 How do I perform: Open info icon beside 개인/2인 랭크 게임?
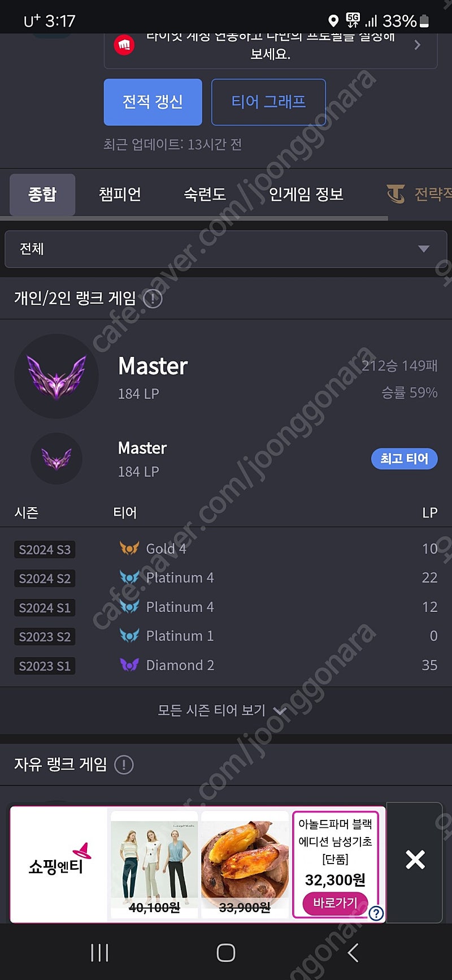(x=153, y=299)
